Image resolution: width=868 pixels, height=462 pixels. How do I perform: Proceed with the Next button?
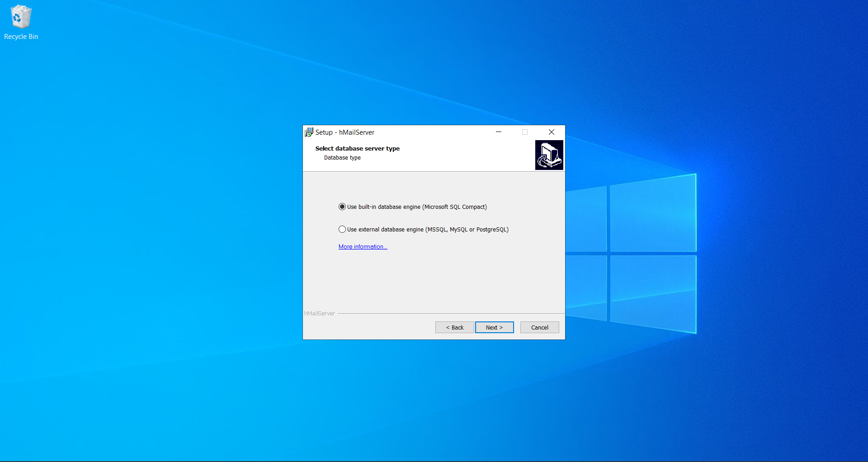(x=494, y=327)
